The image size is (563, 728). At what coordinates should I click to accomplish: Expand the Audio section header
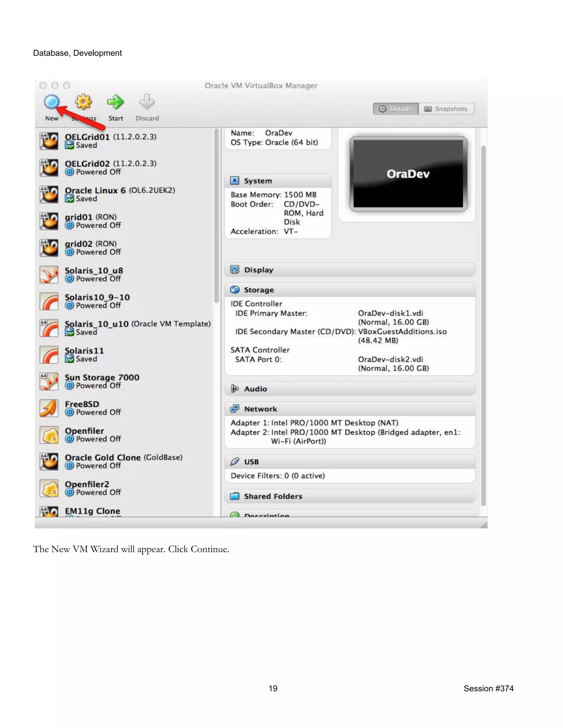(x=350, y=389)
